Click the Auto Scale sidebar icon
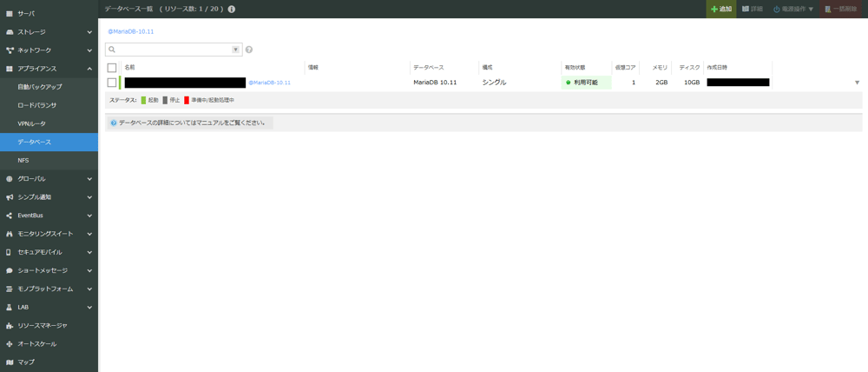This screenshot has height=372, width=868. pyautogui.click(x=10, y=344)
